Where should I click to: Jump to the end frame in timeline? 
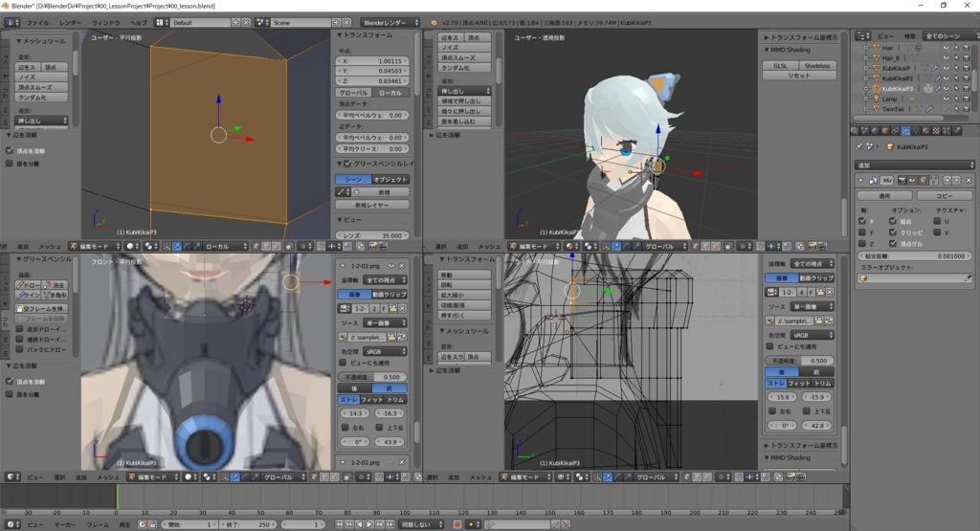click(x=390, y=524)
